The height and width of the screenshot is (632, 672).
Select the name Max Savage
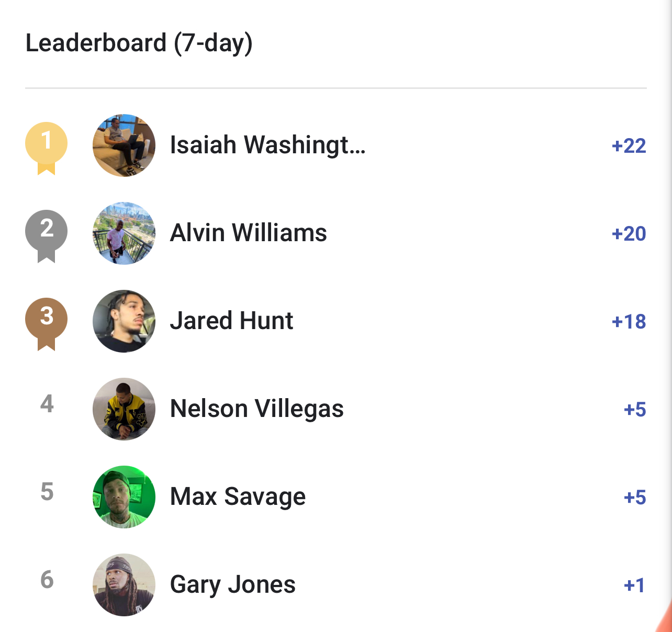coord(238,497)
